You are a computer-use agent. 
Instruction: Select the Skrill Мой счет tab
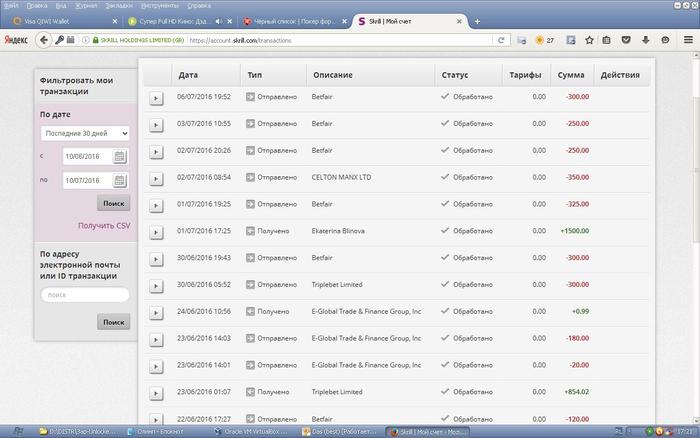[x=406, y=21]
